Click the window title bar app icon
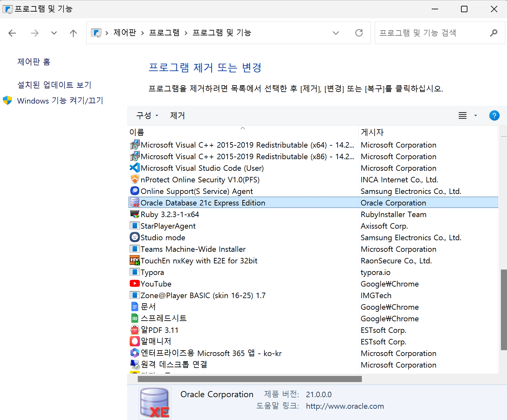Viewport: 507px width, 420px height. (x=8, y=9)
